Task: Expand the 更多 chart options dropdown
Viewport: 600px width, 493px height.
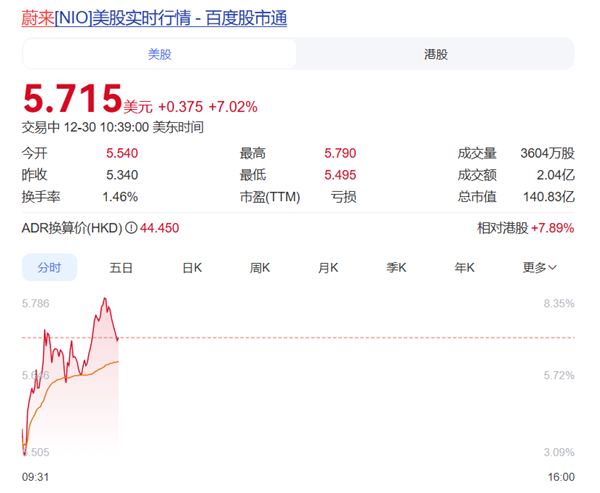Action: pyautogui.click(x=540, y=268)
